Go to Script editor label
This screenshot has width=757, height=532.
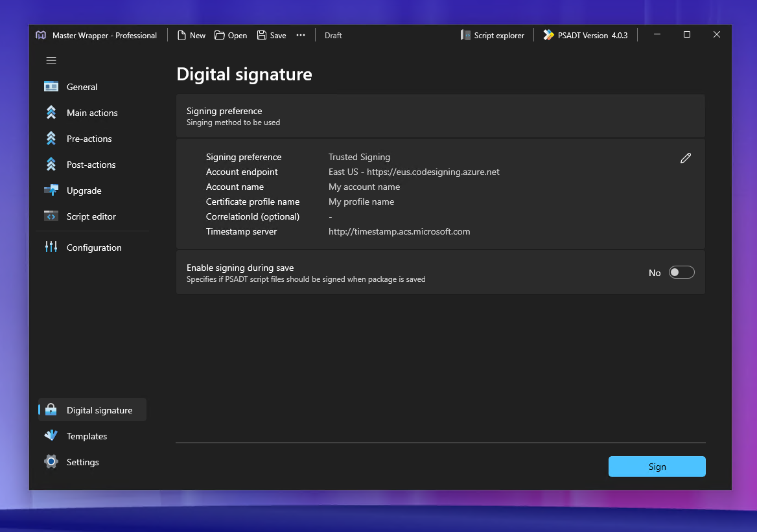[x=91, y=217]
